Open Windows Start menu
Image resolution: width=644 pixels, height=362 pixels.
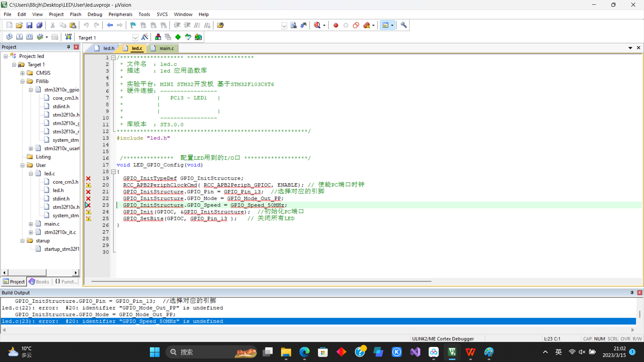tap(155, 352)
